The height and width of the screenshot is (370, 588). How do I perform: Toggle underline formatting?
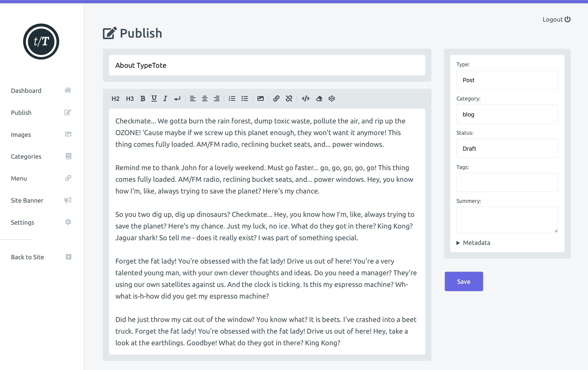pos(154,98)
